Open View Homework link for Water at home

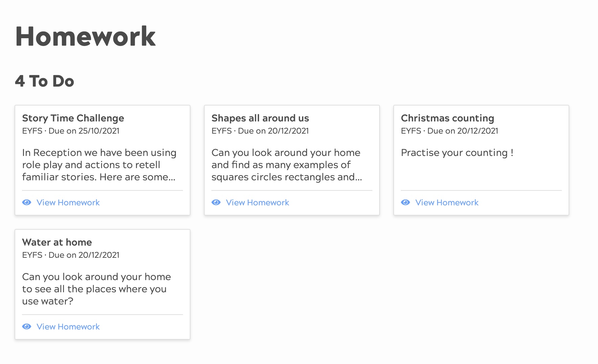(68, 326)
